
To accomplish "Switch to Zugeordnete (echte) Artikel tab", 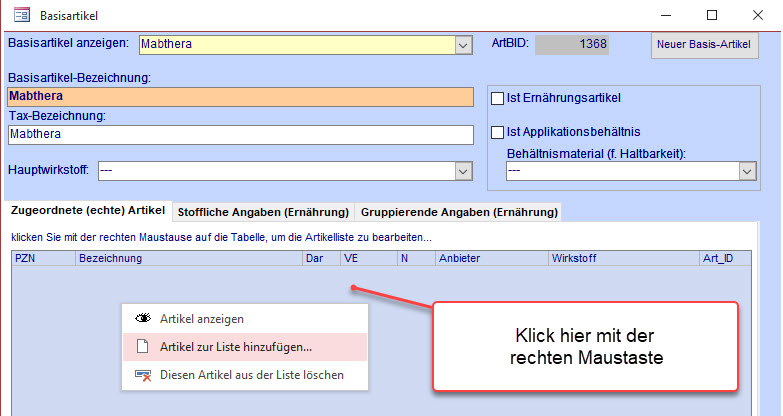I will click(88, 210).
